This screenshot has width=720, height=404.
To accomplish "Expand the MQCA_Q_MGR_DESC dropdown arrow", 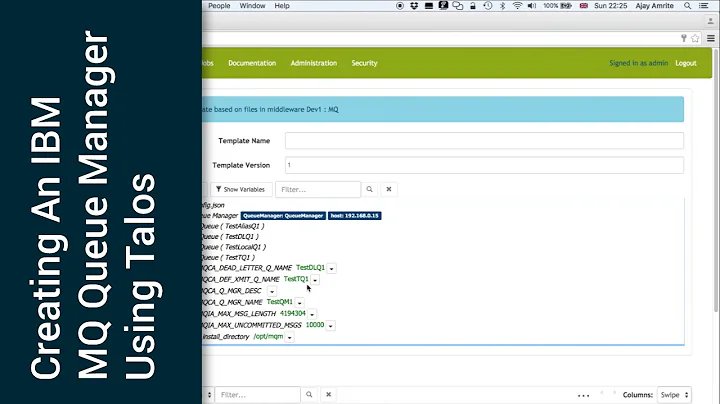I will (272, 292).
